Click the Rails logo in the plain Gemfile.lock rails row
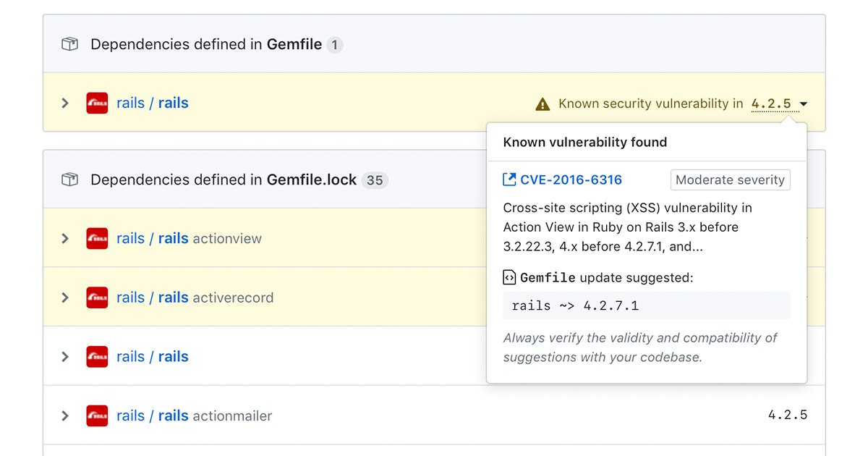868x456 pixels. click(x=97, y=357)
